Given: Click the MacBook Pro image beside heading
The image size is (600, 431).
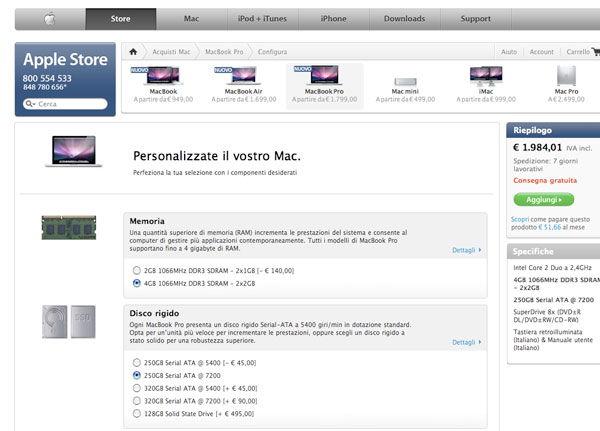Looking at the screenshot, I should click(74, 151).
